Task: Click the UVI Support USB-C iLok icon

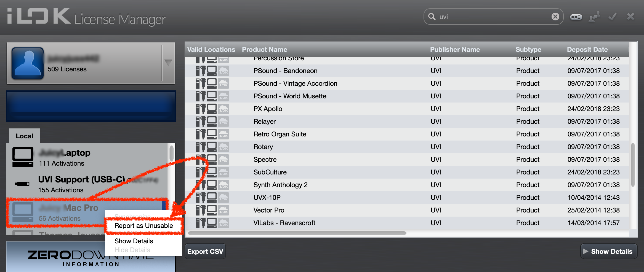Action: click(x=22, y=184)
